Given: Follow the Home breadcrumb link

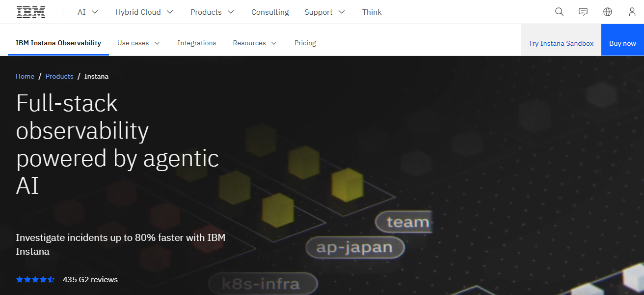Looking at the screenshot, I should coord(25,76).
